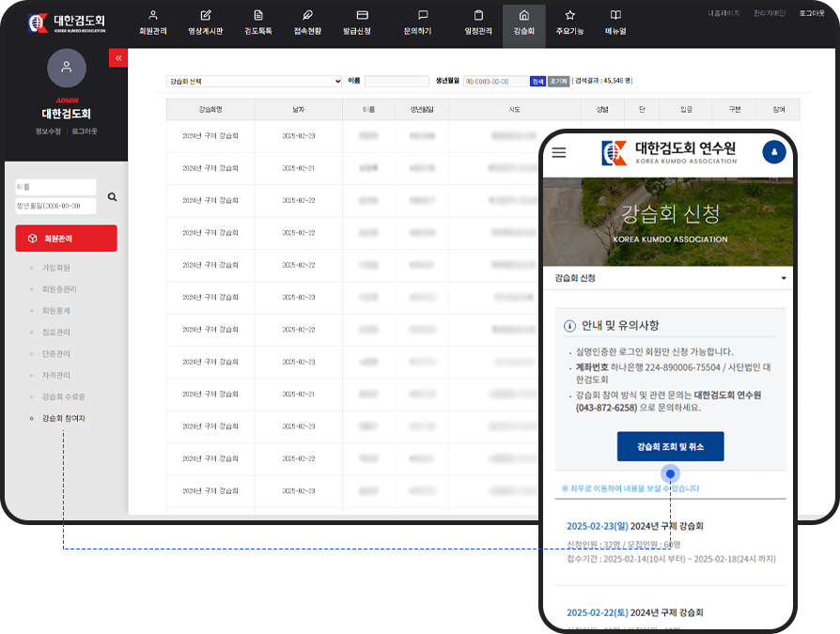The height and width of the screenshot is (634, 840).
Task: Open 자격관리 in the sidebar
Action: [56, 375]
